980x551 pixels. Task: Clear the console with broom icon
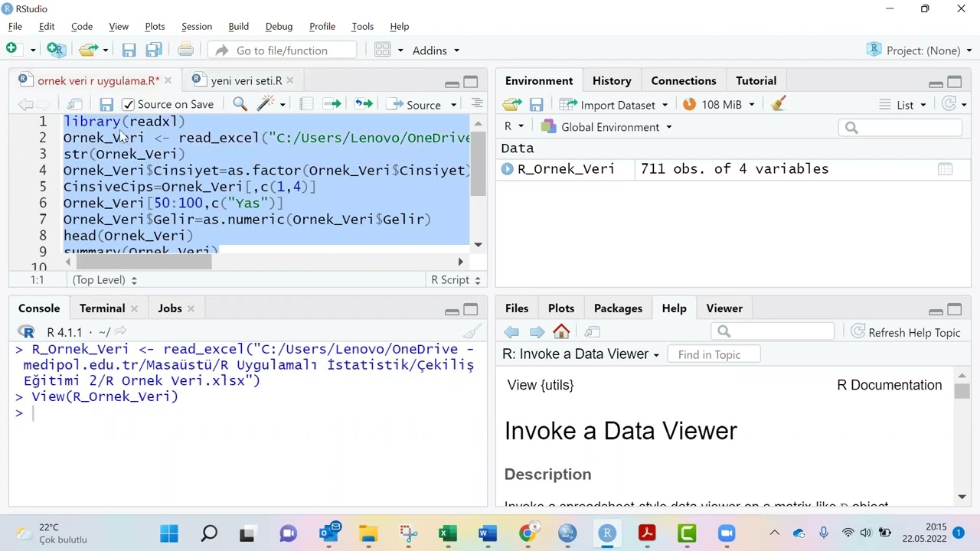pyautogui.click(x=472, y=331)
